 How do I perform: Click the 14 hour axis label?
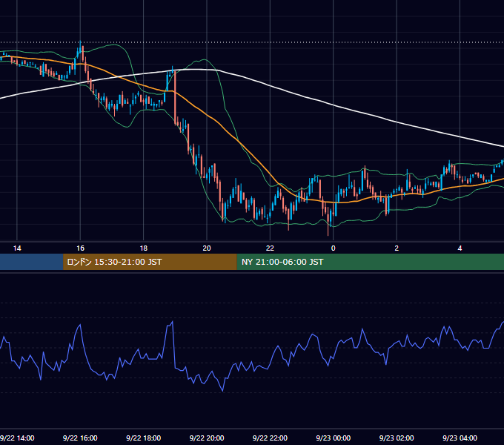(x=17, y=248)
